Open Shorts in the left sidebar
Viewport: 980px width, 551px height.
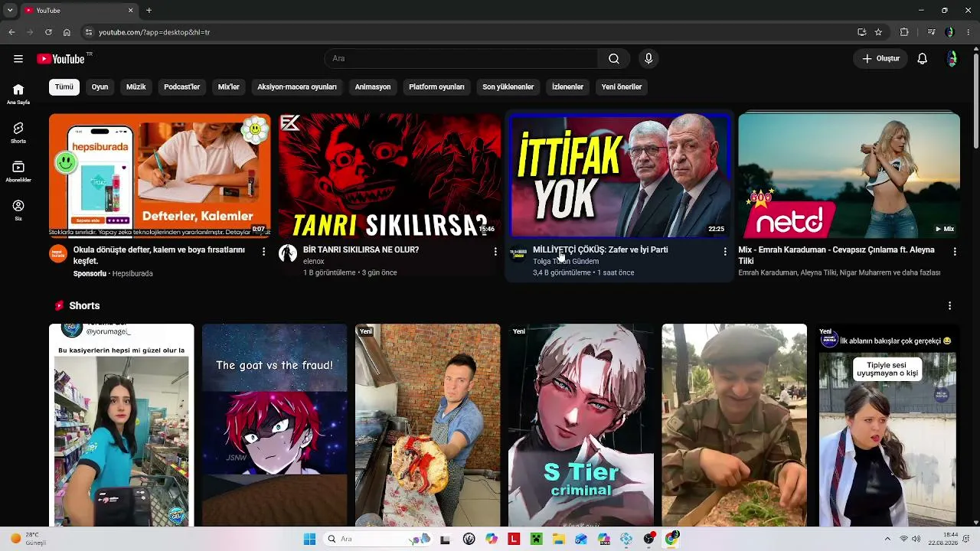point(18,133)
